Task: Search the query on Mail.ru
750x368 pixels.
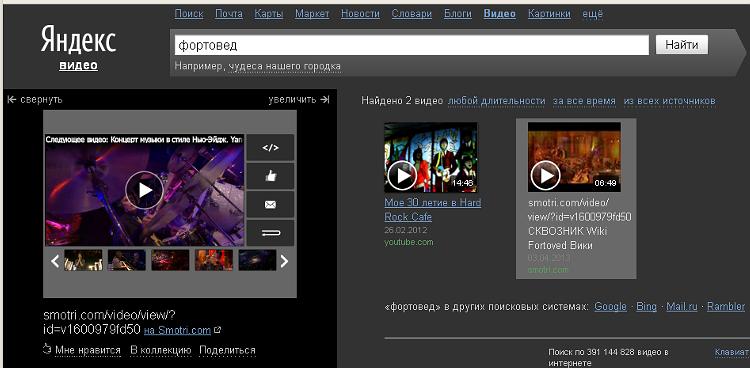Action: tap(682, 307)
